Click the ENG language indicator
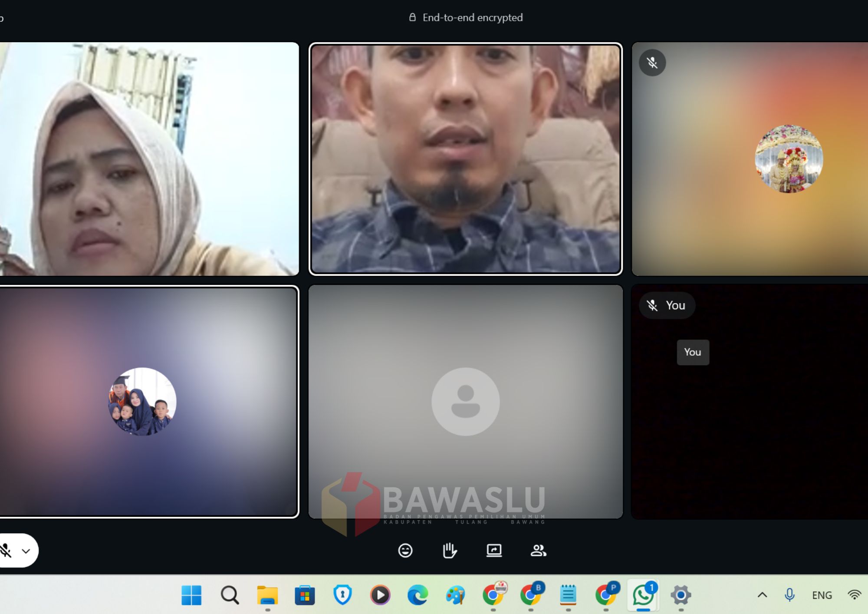868x614 pixels. point(822,595)
